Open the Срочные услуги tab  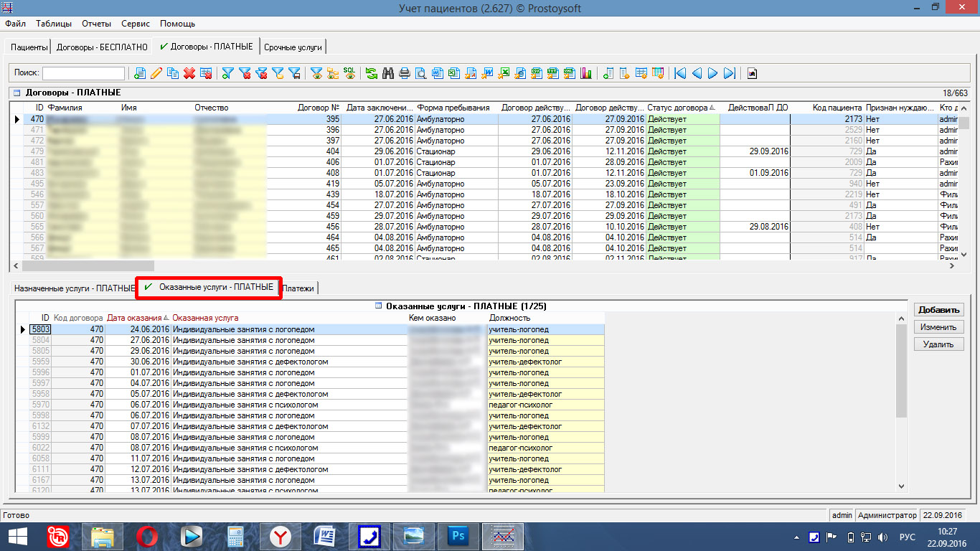pos(293,47)
